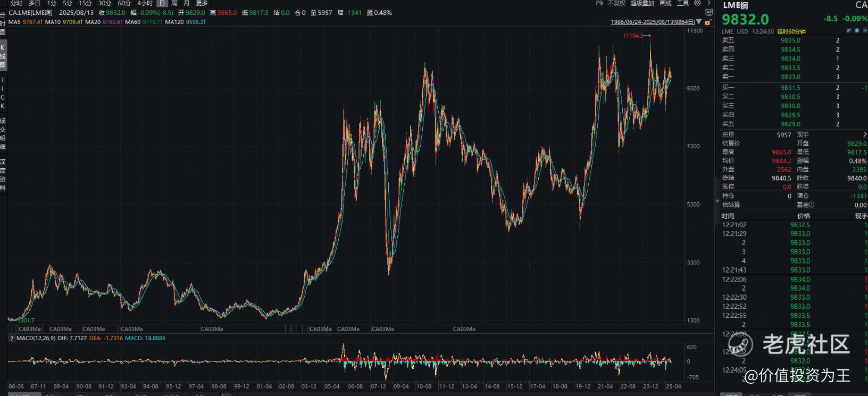Click the 时间 column header in trade list

tap(728, 216)
